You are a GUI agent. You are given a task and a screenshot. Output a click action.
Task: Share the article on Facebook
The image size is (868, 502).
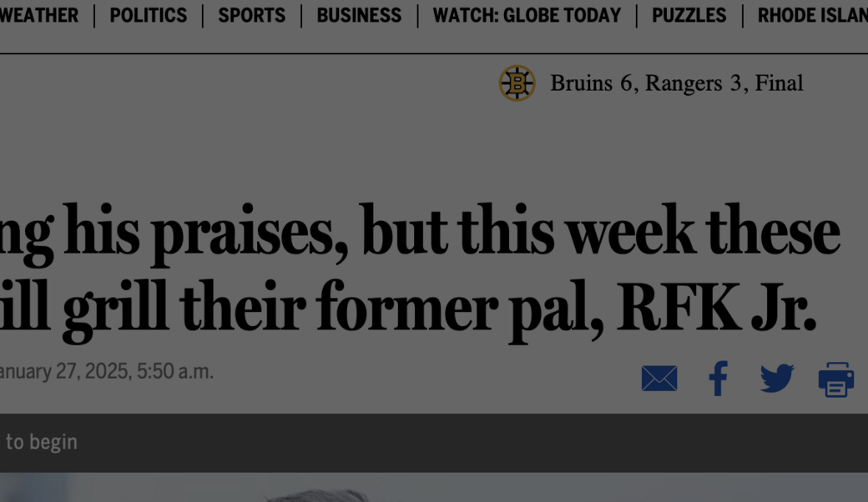point(718,379)
